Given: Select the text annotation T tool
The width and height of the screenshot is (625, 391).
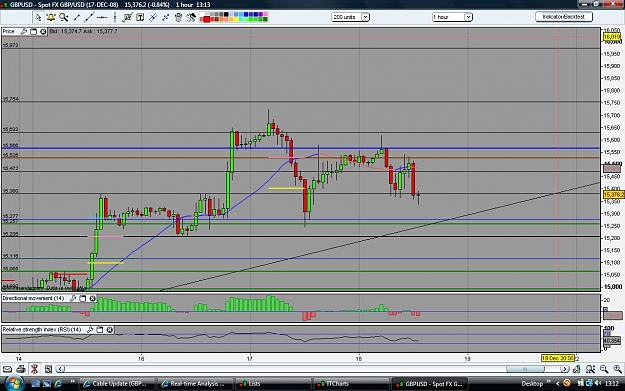Looking at the screenshot, I should click(140, 17).
